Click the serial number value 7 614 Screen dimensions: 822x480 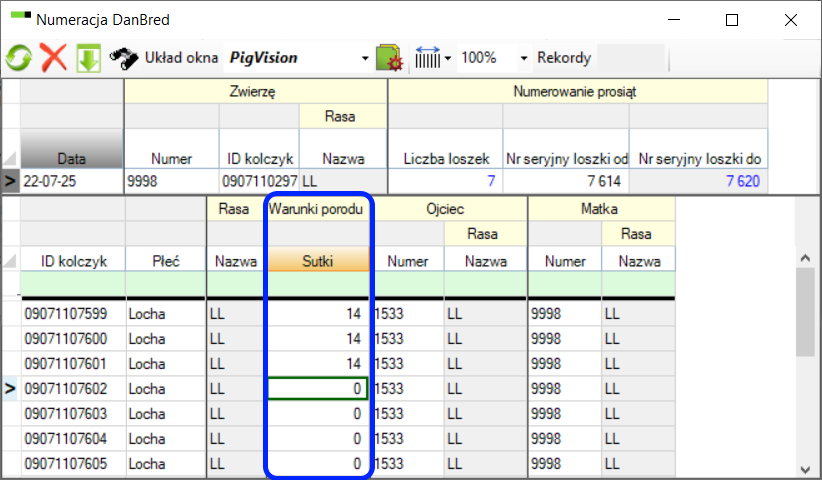coord(566,181)
